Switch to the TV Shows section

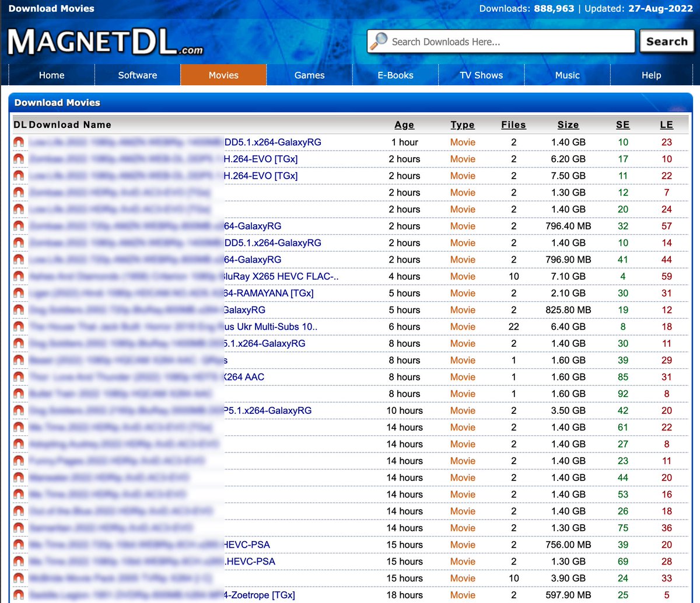click(x=481, y=75)
